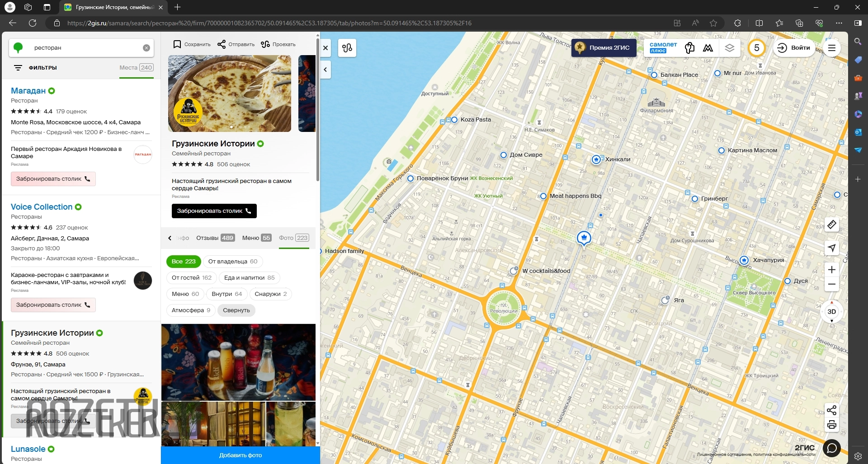
Task: Open the hamburger main menu
Action: tap(831, 48)
